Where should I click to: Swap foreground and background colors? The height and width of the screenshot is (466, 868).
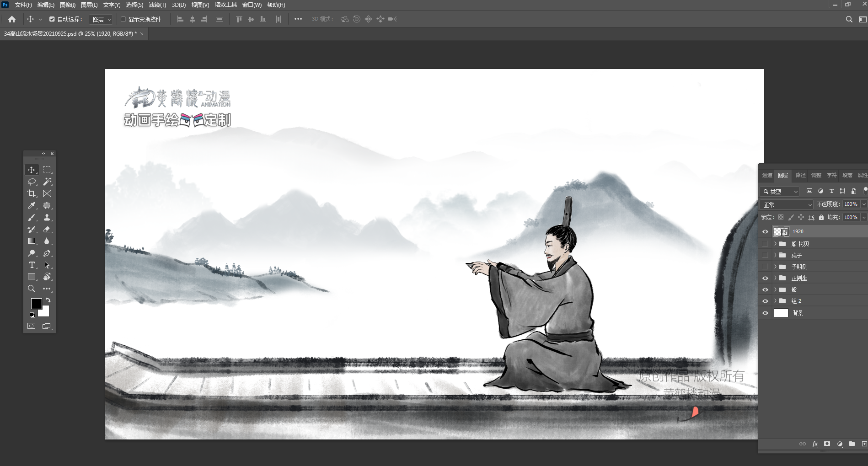(x=48, y=300)
